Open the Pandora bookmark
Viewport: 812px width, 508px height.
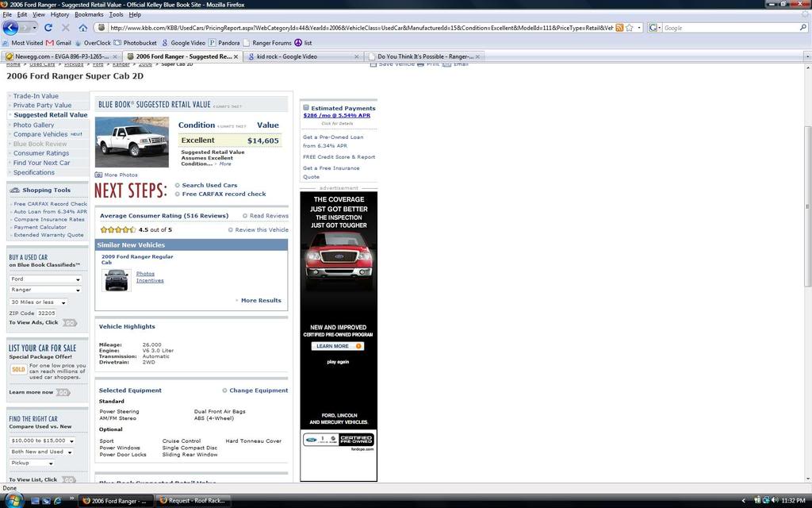coord(224,43)
